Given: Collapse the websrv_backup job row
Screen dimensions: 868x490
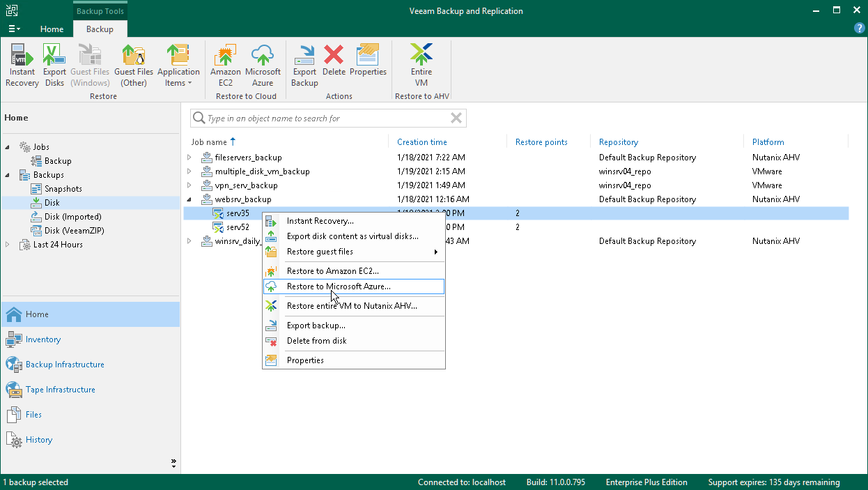Looking at the screenshot, I should point(189,199).
